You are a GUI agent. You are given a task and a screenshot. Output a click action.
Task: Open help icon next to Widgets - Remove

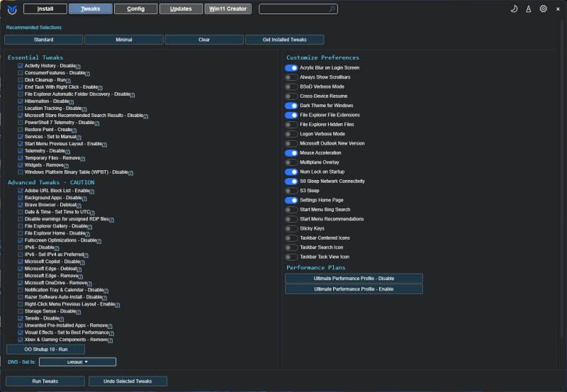point(66,166)
